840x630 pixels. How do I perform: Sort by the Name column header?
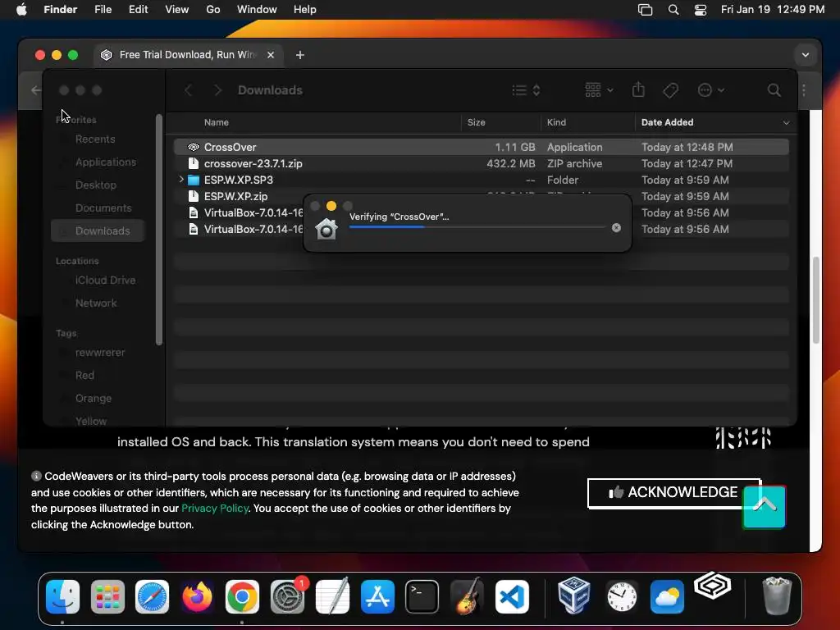[216, 123]
